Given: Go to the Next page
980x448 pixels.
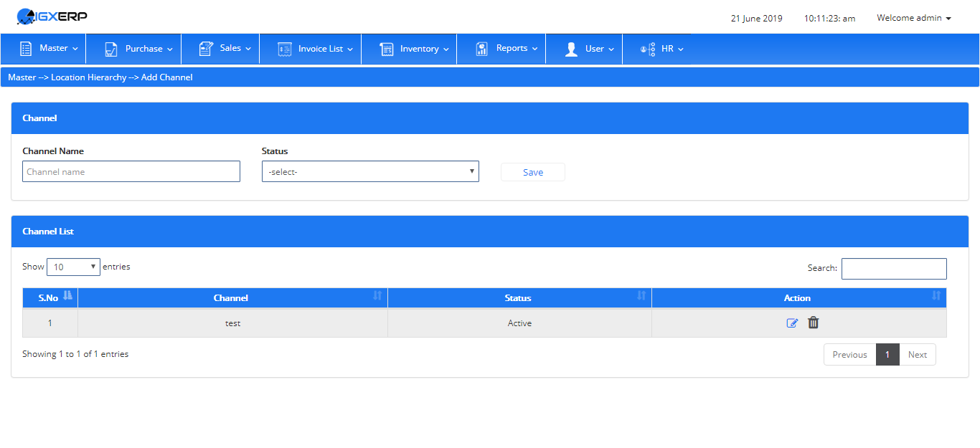Looking at the screenshot, I should click(x=918, y=355).
